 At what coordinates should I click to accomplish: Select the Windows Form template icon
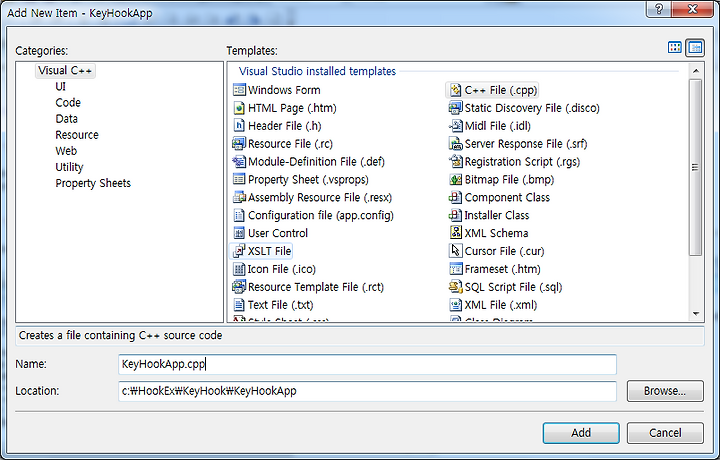point(239,90)
